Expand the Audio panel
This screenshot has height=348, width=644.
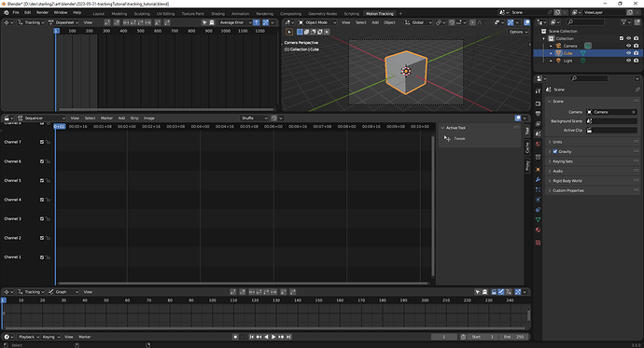594,171
